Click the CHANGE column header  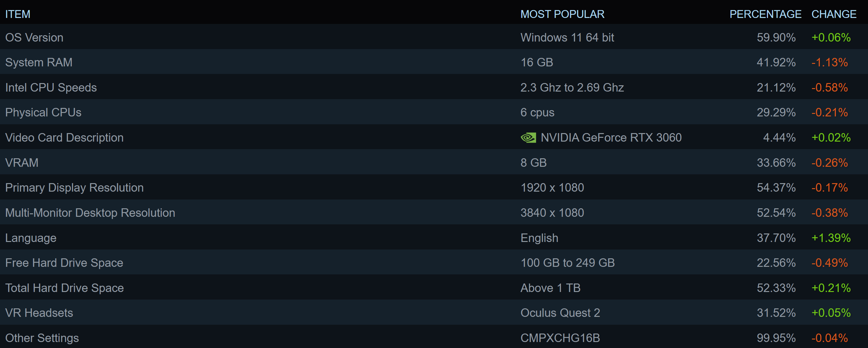point(834,14)
